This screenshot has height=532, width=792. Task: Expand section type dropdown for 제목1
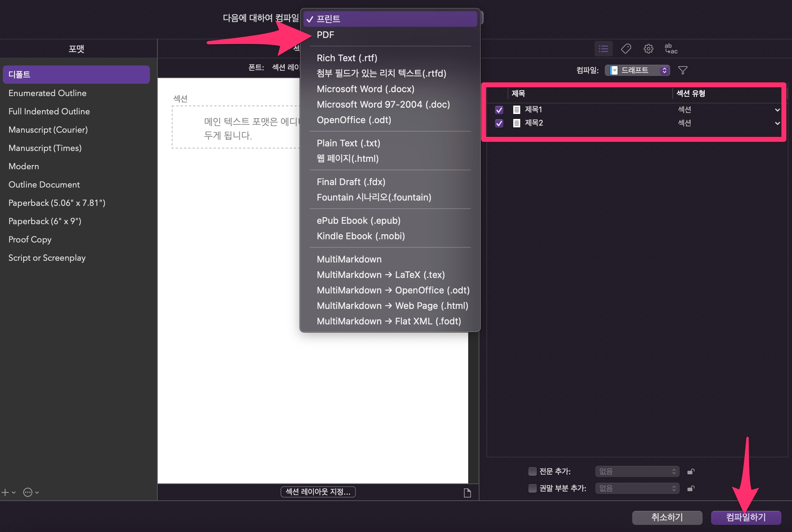(777, 110)
